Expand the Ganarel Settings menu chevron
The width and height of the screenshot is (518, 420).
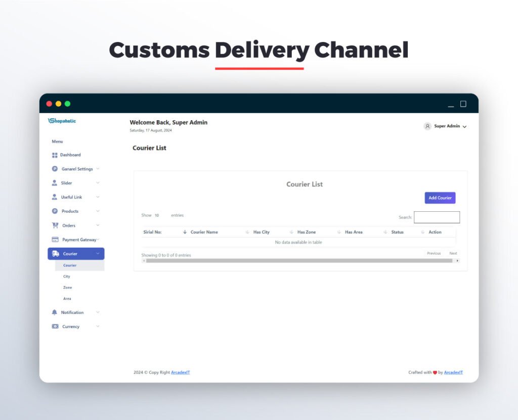point(98,169)
